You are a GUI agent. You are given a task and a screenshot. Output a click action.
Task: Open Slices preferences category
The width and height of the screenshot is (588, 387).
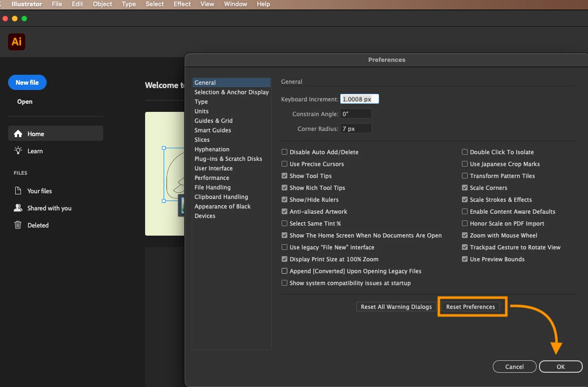[231, 140]
